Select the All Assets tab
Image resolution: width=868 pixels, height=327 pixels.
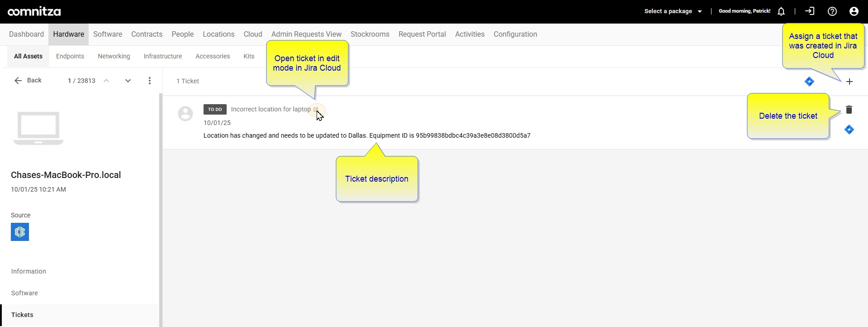point(28,57)
